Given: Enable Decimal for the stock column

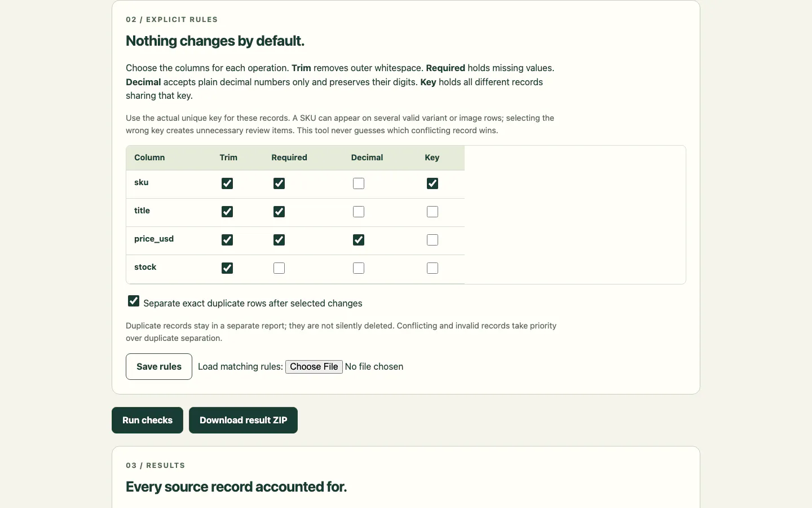Looking at the screenshot, I should click(359, 268).
